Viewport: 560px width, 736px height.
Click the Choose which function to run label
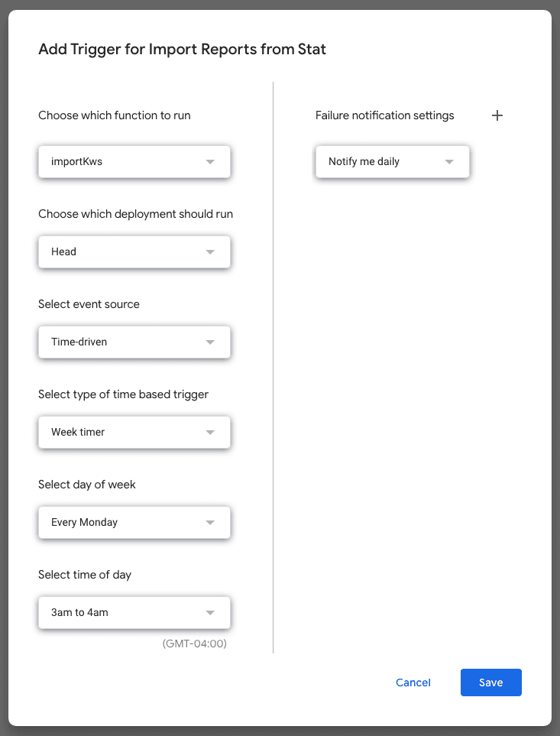click(115, 115)
